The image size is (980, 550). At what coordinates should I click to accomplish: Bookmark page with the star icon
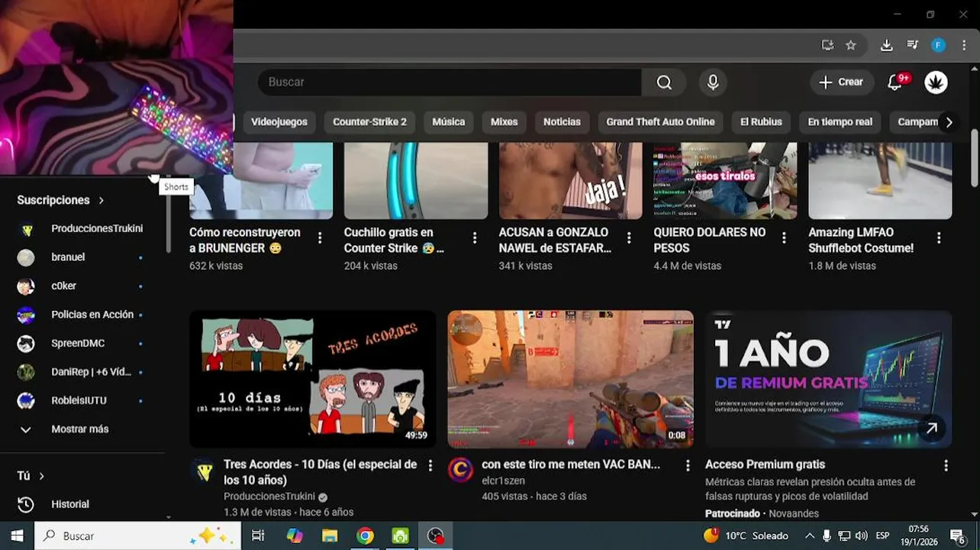[851, 45]
